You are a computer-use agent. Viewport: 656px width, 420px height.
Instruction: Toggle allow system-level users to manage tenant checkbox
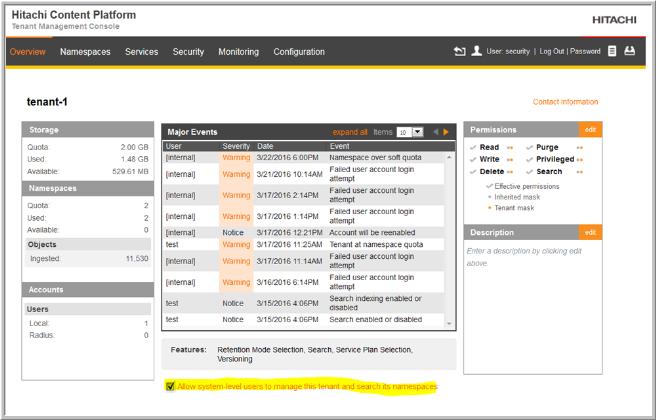[170, 386]
